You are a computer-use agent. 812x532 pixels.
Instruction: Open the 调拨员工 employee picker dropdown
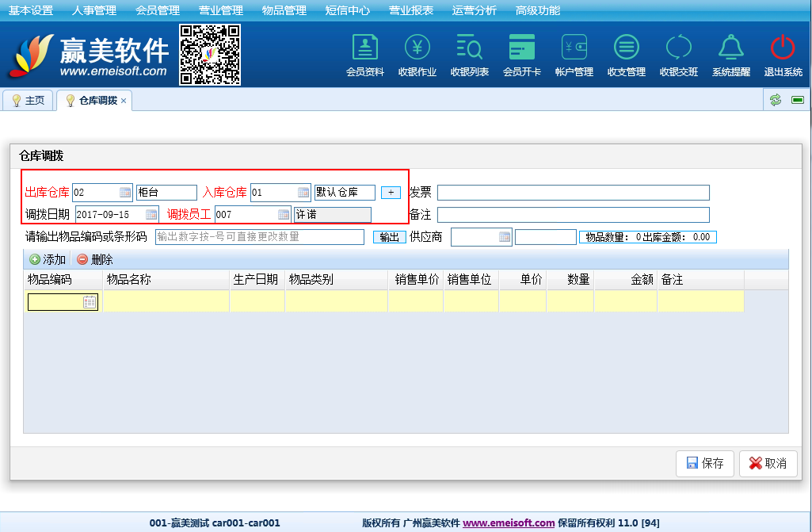pos(284,215)
